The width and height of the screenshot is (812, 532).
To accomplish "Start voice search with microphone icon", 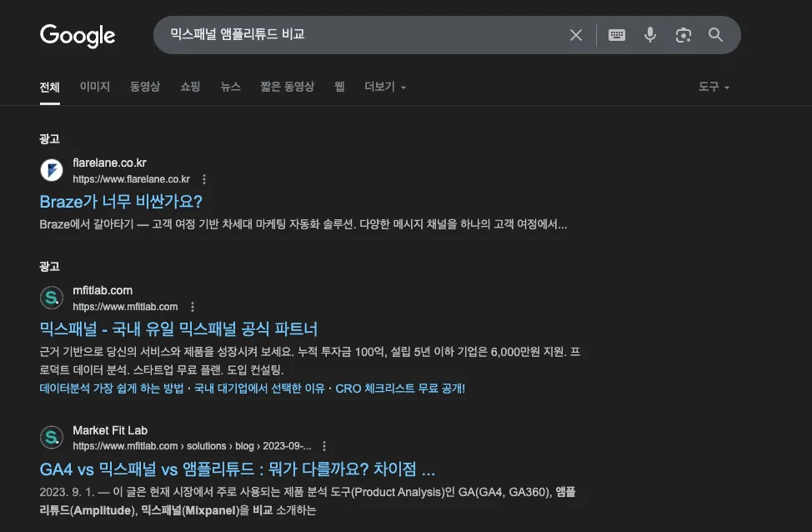I will pos(650,35).
